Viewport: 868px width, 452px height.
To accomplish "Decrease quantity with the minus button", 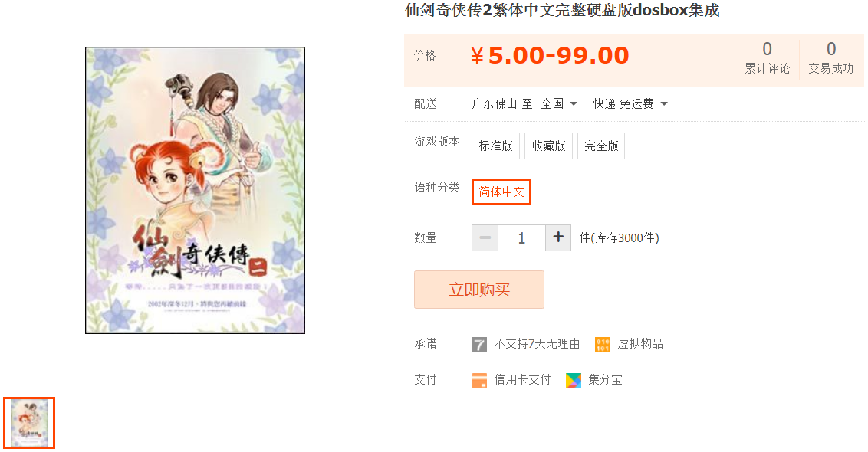I will click(x=485, y=238).
